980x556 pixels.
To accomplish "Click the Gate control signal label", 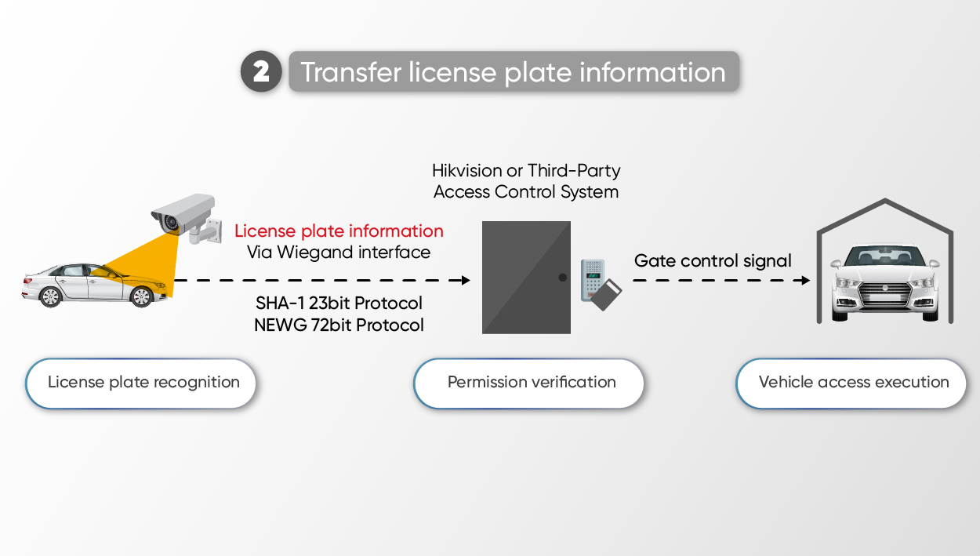I will pos(713,260).
